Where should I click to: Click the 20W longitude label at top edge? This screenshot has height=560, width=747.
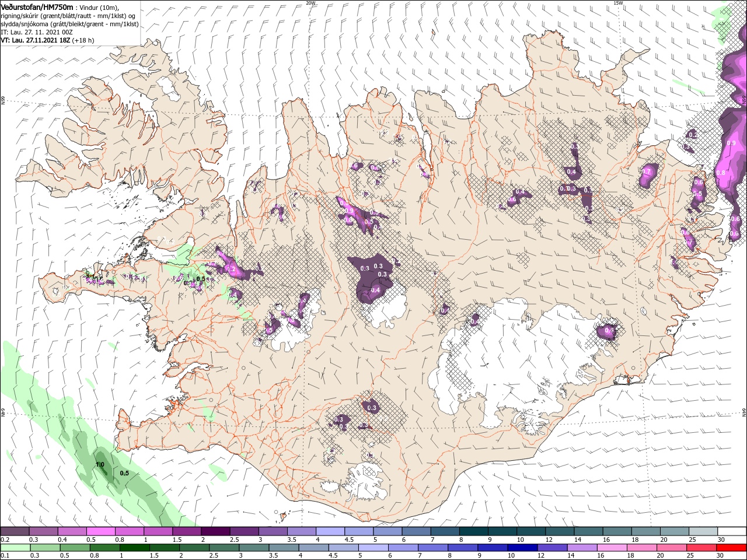[x=311, y=3]
